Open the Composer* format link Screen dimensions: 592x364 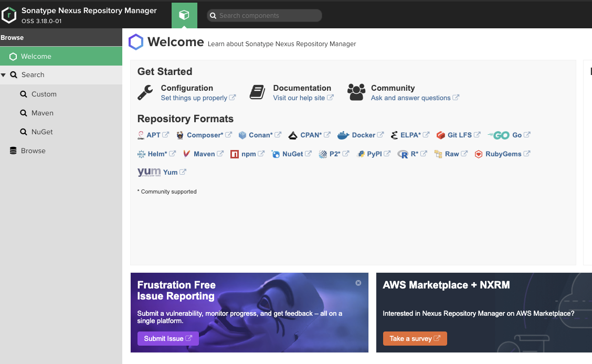pos(205,135)
